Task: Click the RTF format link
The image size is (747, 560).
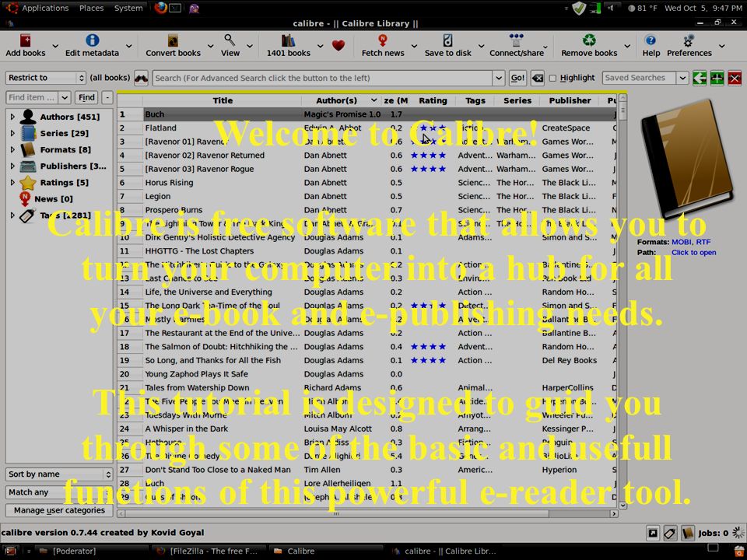Action: tap(703, 242)
